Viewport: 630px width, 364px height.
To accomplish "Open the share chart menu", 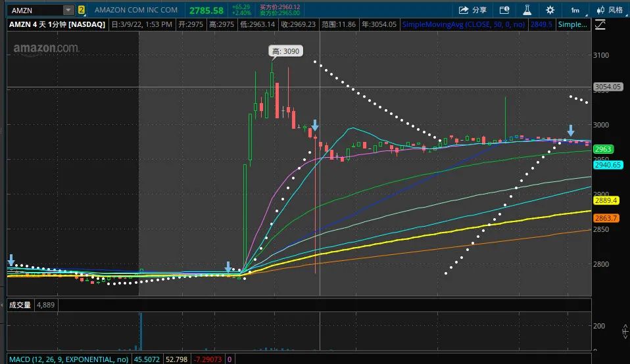I will click(x=472, y=10).
